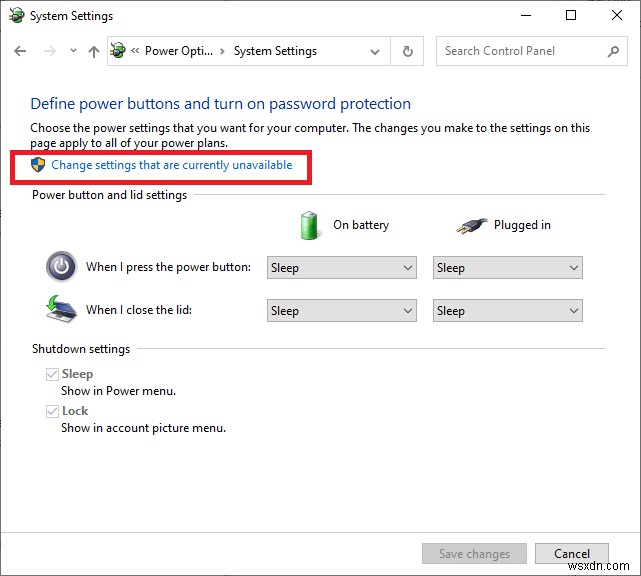
Task: Open power button Plugged in dropdown
Action: point(508,268)
